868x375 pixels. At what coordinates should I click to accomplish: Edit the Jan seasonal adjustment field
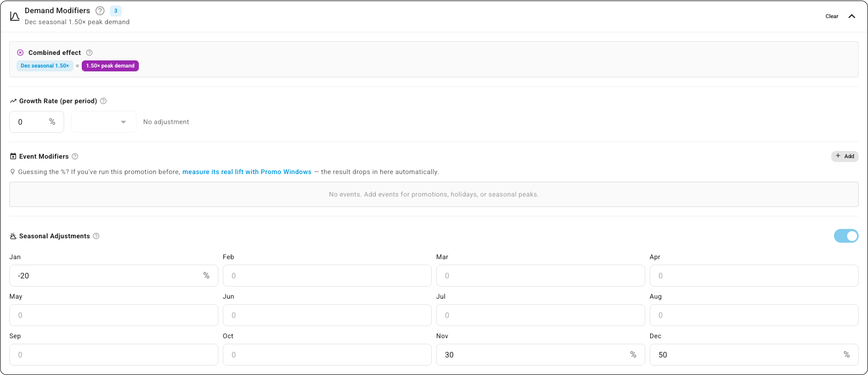[114, 276]
